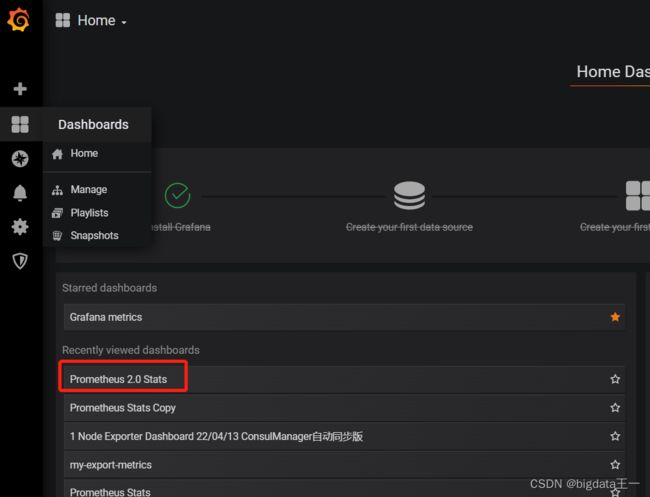Click the create first dashboard grid icon
The height and width of the screenshot is (497, 650).
[x=638, y=196]
